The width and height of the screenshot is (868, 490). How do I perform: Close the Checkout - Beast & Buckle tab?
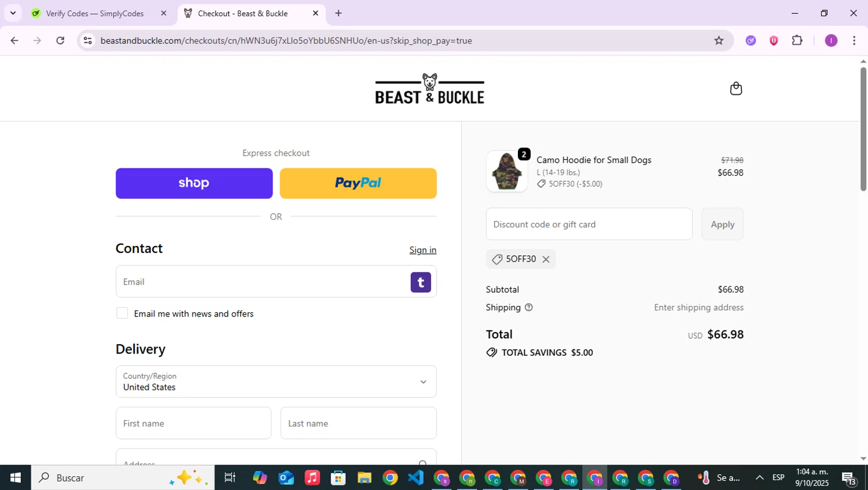coord(315,13)
